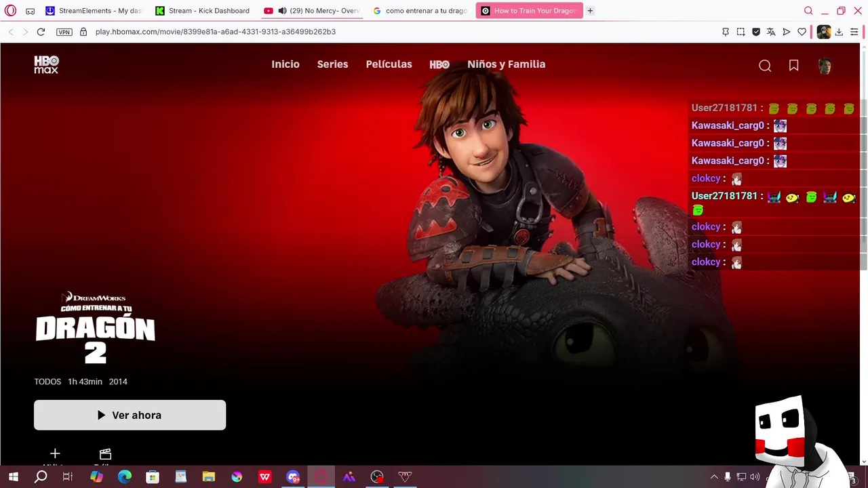
Task: Switch to Stream - Kick Dashboard tab
Action: coord(203,11)
